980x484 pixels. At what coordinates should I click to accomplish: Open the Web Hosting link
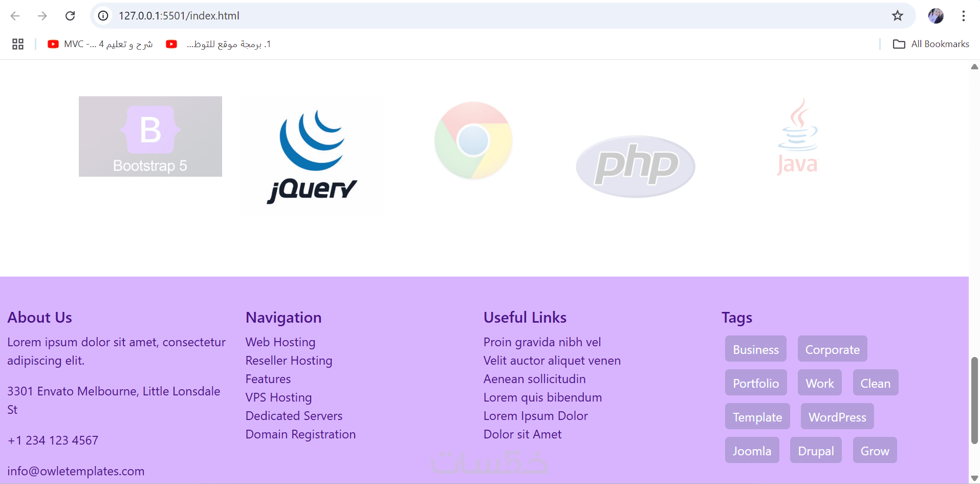280,342
